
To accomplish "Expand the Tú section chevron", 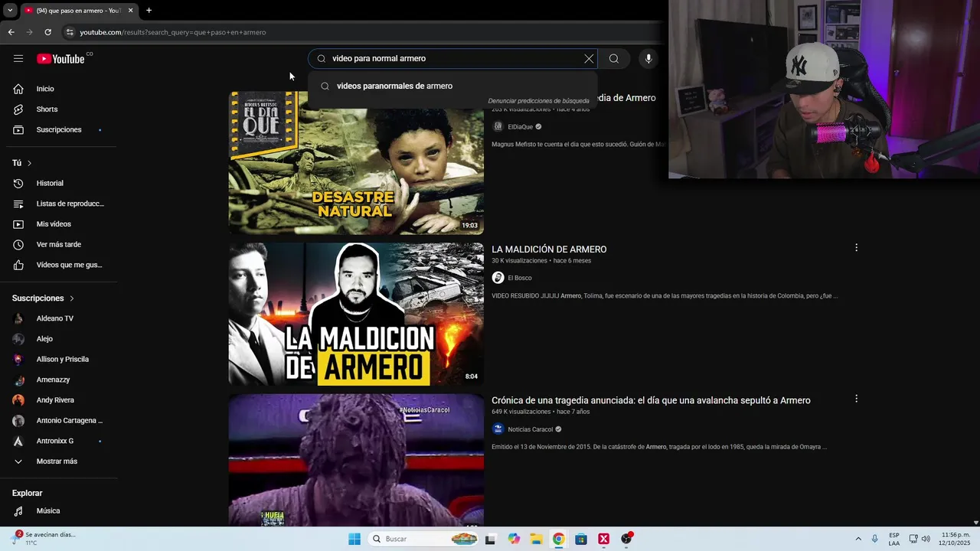I will pyautogui.click(x=29, y=163).
